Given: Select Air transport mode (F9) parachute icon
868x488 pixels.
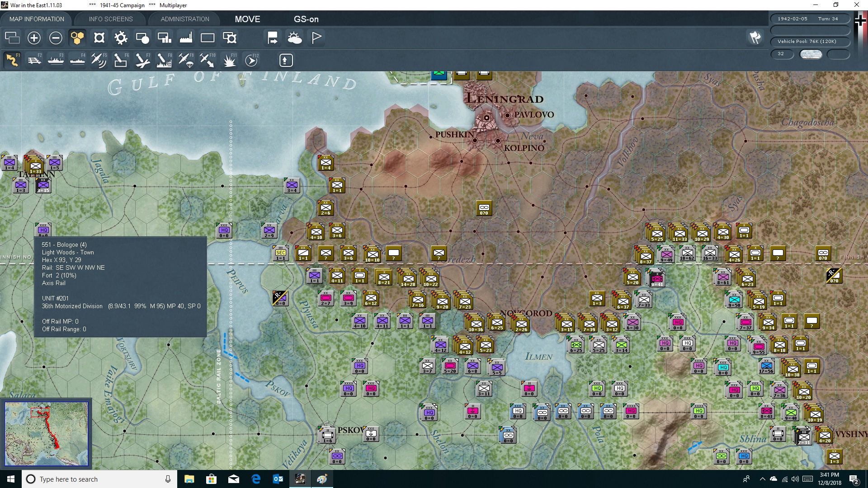Looking at the screenshot, I should point(186,60).
